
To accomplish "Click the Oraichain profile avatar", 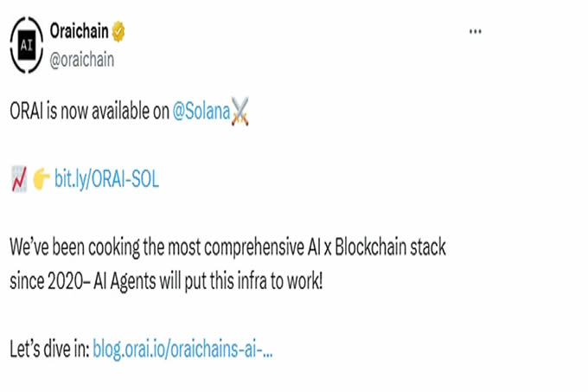I will pos(27,44).
